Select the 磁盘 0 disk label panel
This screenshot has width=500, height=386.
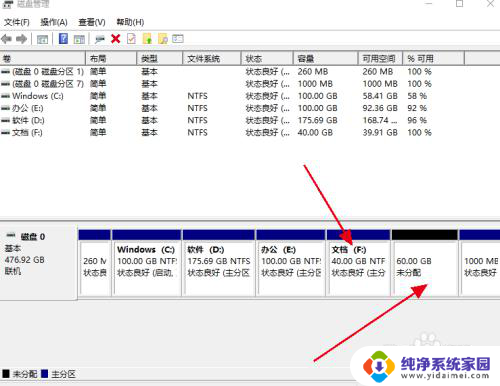[x=38, y=263]
